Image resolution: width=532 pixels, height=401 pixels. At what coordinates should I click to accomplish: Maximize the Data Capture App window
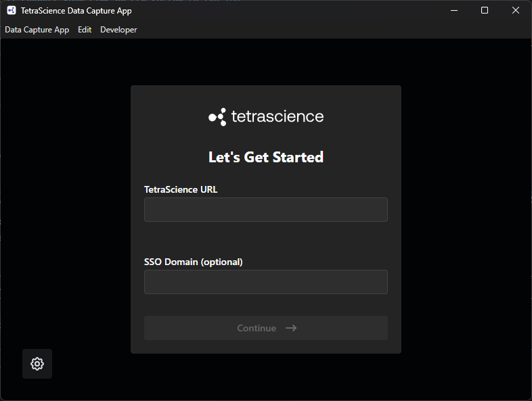pos(485,11)
